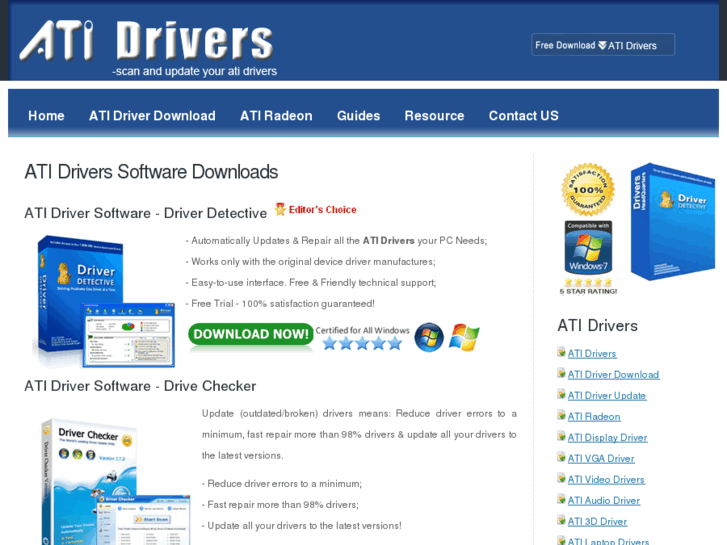Open the Guides menu item
This screenshot has height=545, width=727.
pyautogui.click(x=358, y=115)
